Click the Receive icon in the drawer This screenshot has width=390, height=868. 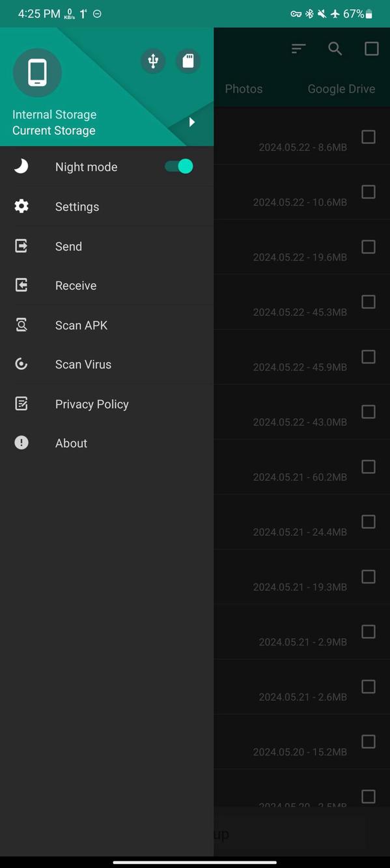tap(21, 285)
